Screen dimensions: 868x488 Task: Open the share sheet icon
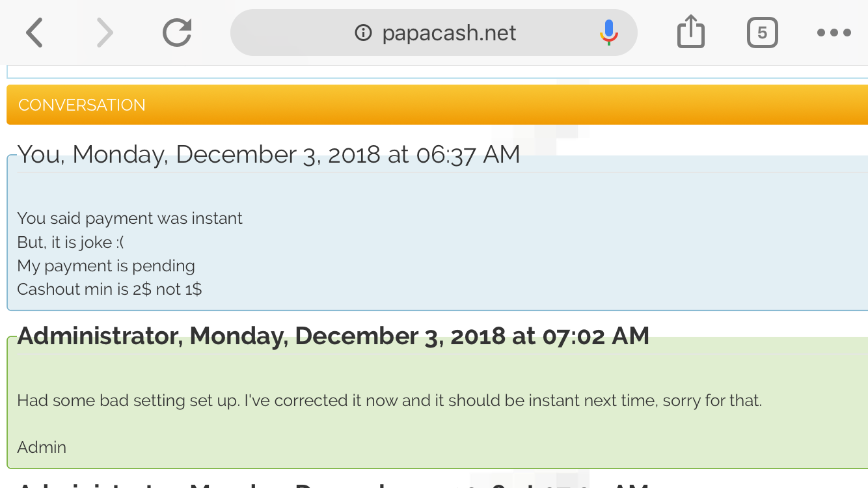click(690, 33)
